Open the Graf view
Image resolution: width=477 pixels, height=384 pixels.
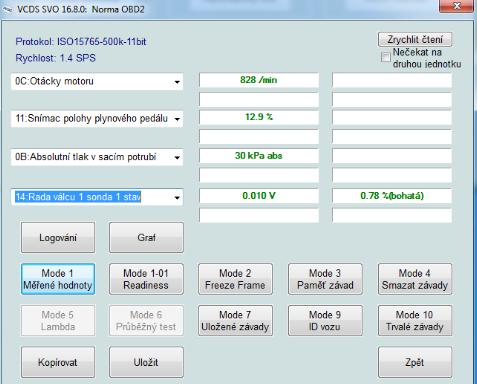[146, 238]
